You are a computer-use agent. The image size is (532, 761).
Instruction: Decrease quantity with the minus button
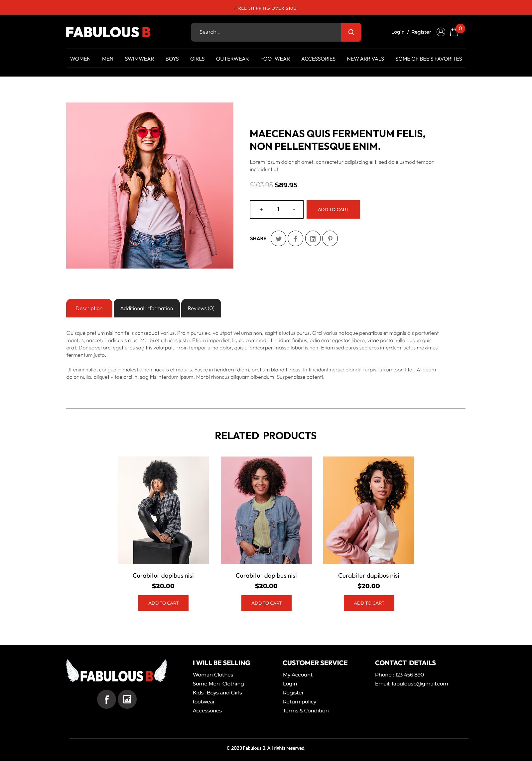coord(294,210)
